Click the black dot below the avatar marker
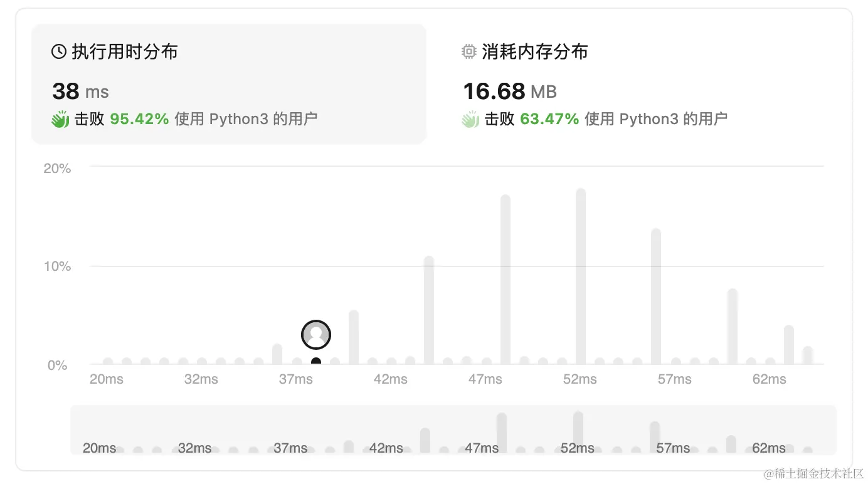868x484 pixels. pos(316,360)
